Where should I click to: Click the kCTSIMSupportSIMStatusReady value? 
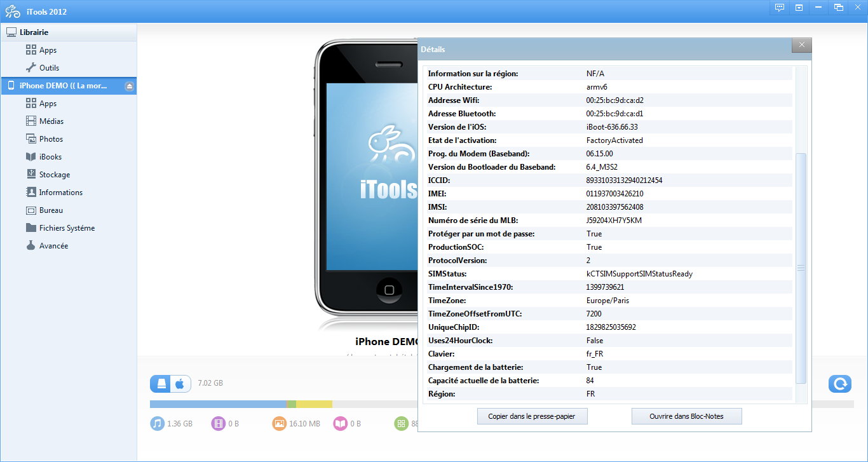pos(639,274)
